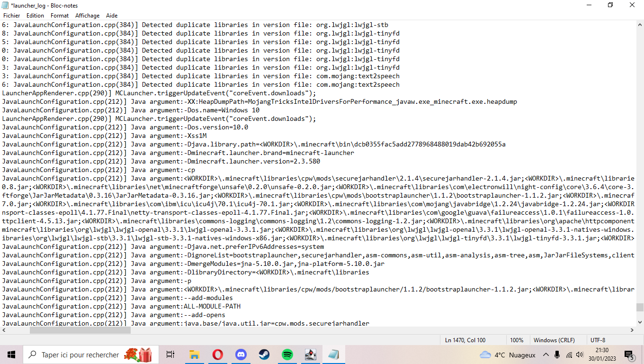644x364 pixels.
Task: Click the line ending in 'lwjgl-stb'
Action: pos(195,25)
